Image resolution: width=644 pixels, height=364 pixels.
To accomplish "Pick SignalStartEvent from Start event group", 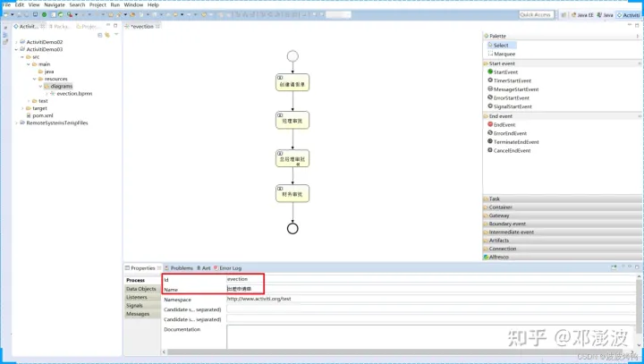I will [510, 106].
